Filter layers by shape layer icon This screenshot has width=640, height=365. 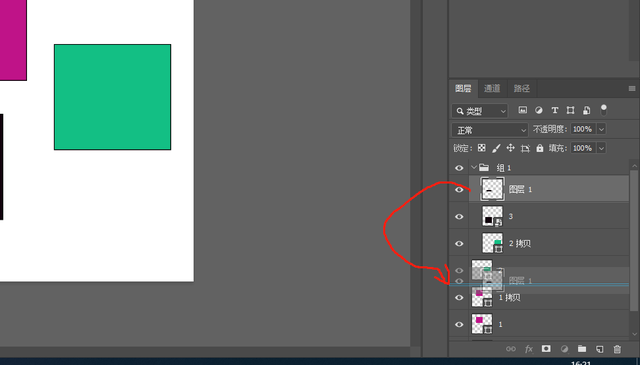tap(571, 110)
